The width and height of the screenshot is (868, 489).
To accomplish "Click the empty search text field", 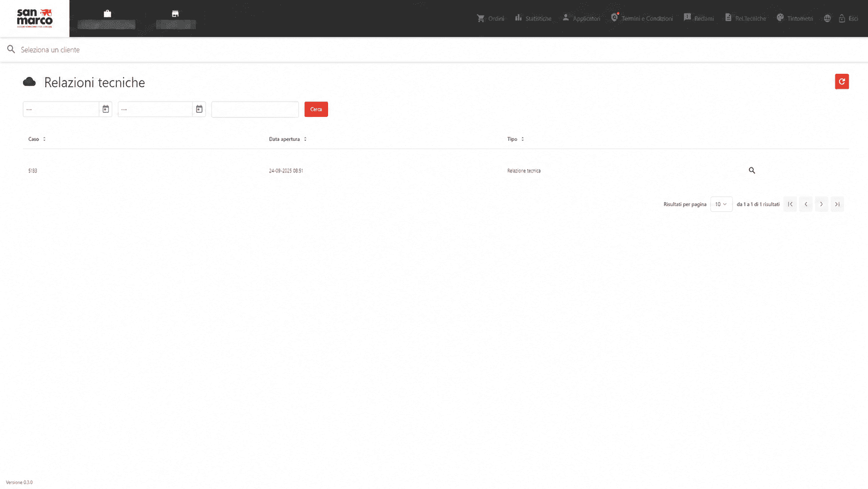I will (x=255, y=109).
